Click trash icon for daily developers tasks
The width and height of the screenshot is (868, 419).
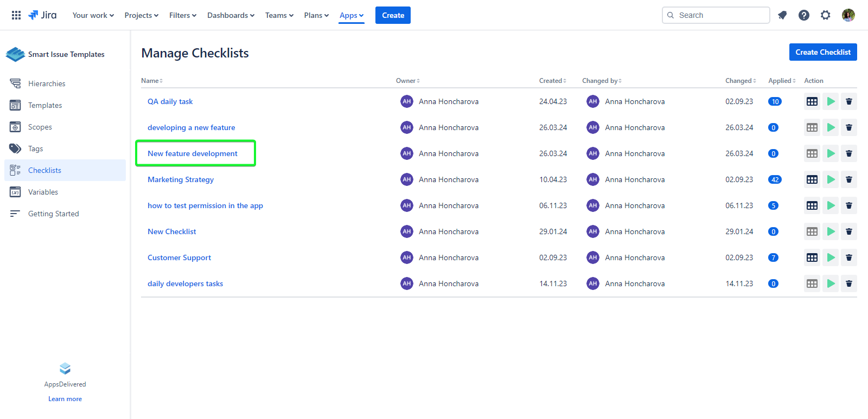pos(849,283)
